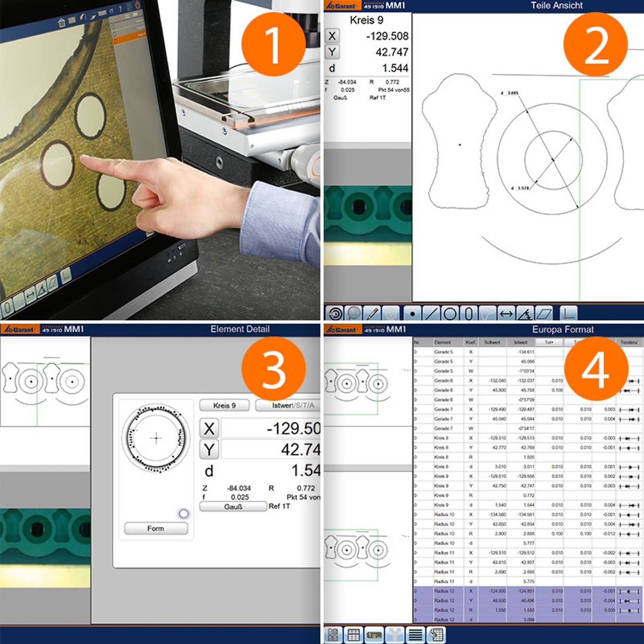Toggle the X button in Teile Ansicht panel
The height and width of the screenshot is (644, 644).
(x=332, y=36)
